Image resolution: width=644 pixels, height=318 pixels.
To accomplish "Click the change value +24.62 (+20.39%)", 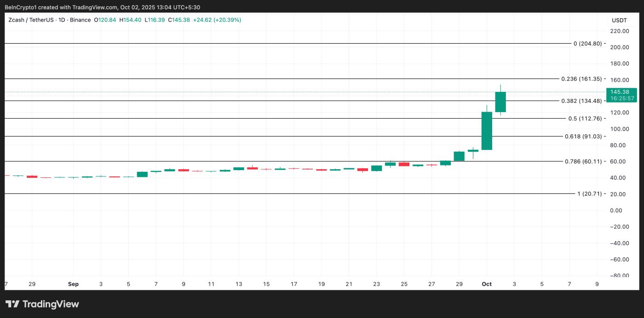I will point(217,20).
